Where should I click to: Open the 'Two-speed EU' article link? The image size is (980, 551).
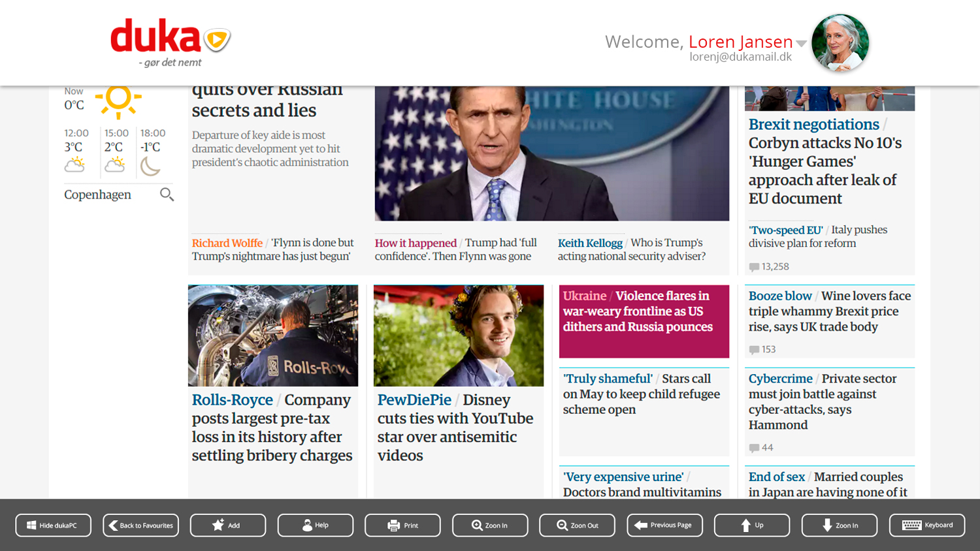818,236
